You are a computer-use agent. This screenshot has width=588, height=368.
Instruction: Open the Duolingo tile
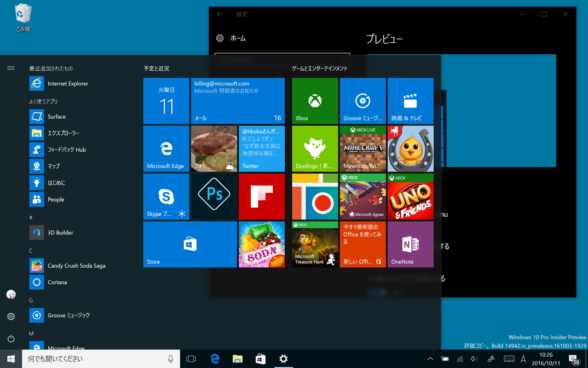pyautogui.click(x=315, y=149)
